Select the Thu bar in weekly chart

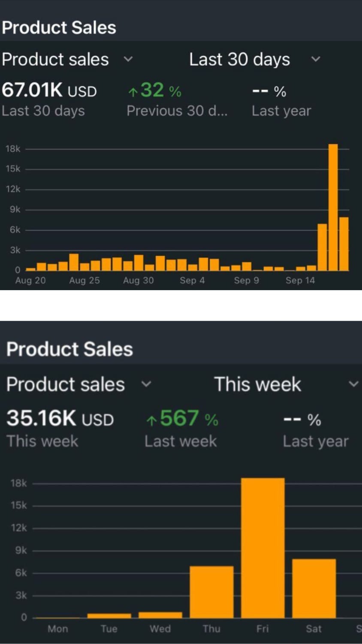[211, 592]
